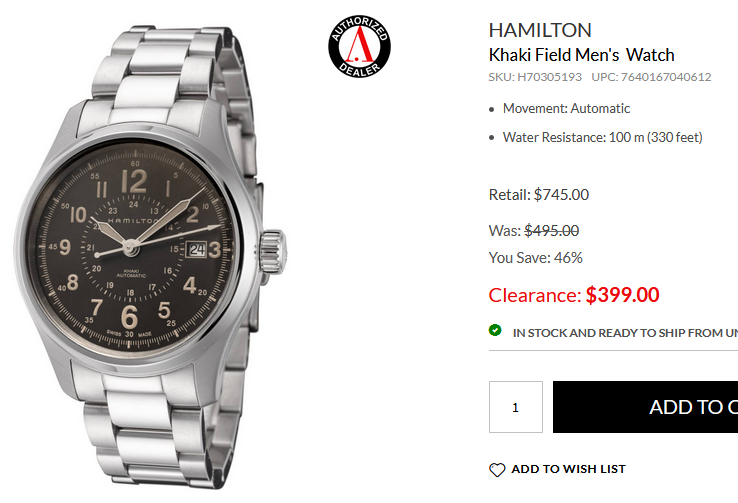Click the You Save 46% text
Viewport: 738px width, 503px height.
pos(536,258)
